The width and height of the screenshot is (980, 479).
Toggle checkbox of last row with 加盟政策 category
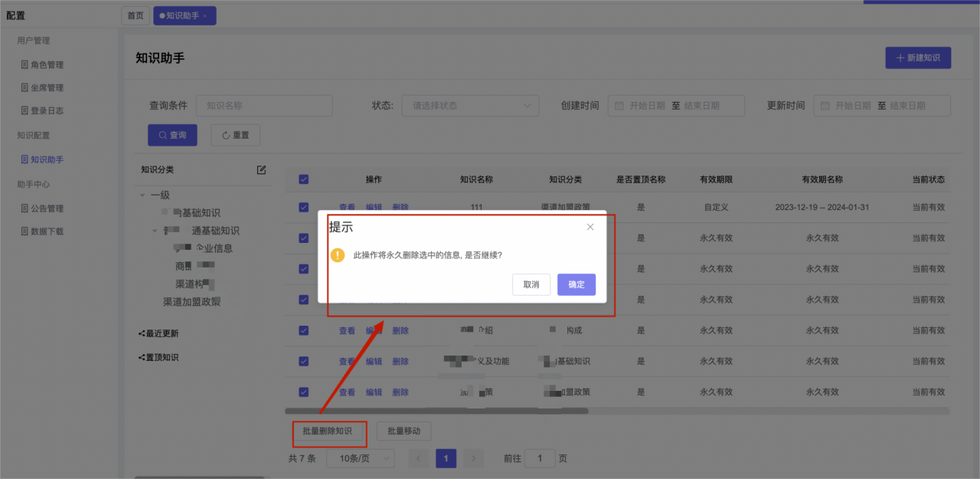(304, 392)
